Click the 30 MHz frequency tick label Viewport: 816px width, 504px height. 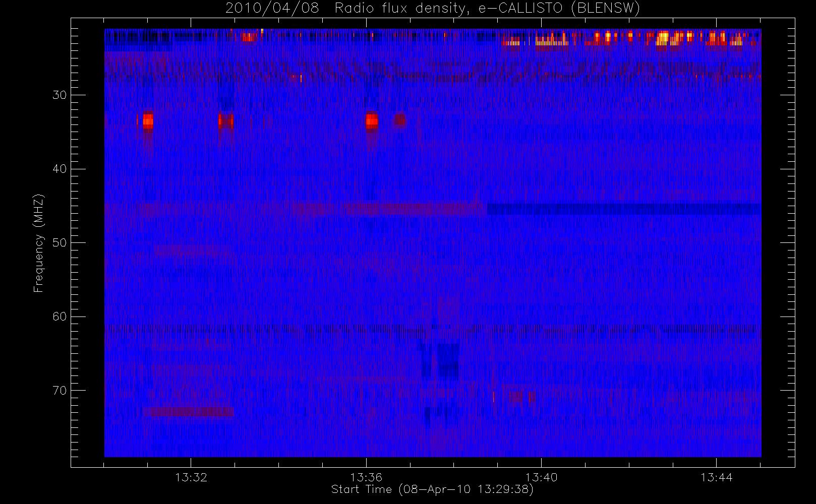point(60,95)
